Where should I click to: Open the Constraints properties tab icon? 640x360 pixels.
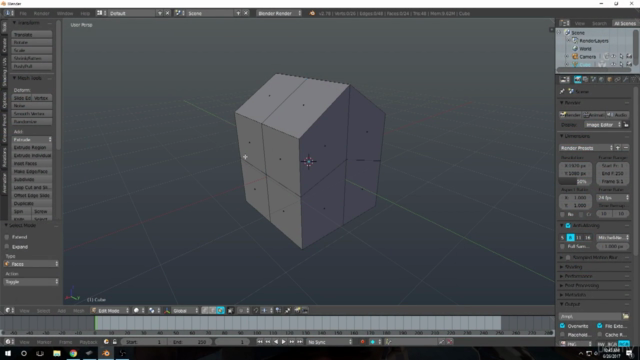618,80
